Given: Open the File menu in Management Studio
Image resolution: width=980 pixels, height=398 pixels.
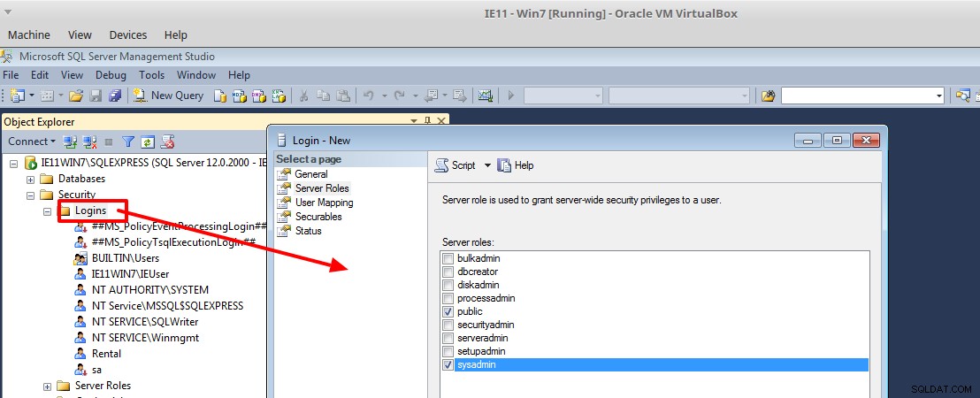Looking at the screenshot, I should 11,75.
